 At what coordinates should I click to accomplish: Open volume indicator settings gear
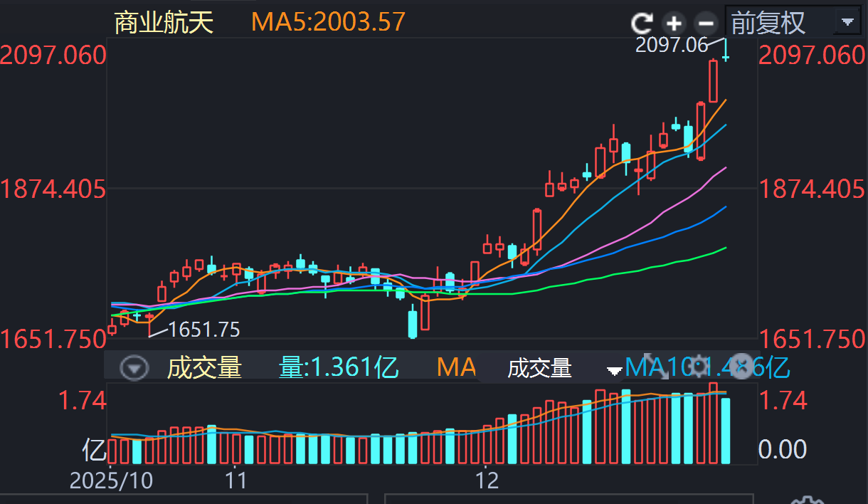tap(700, 366)
